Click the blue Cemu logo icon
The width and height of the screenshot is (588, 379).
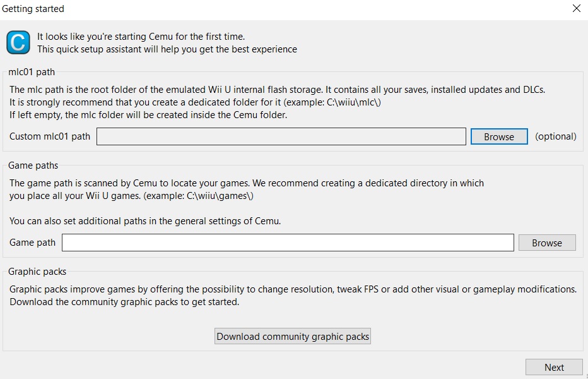coord(18,42)
